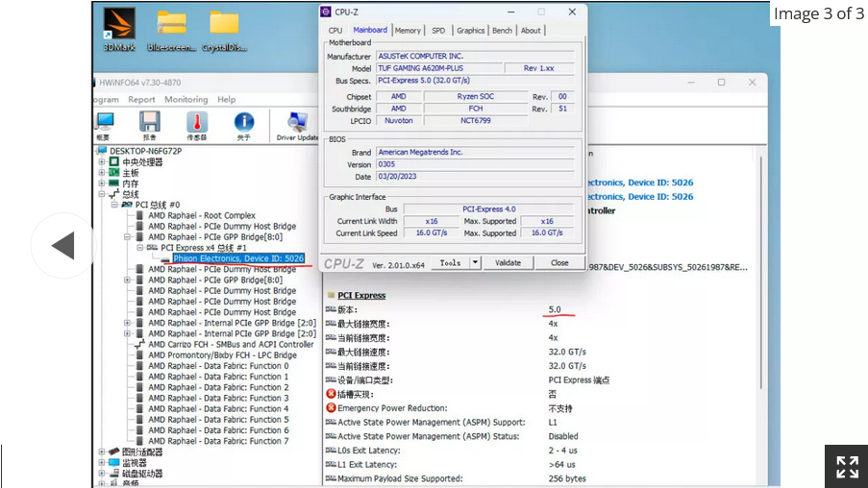Switch to Bench tab in CPU-Z
This screenshot has height=488, width=868.
[502, 31]
